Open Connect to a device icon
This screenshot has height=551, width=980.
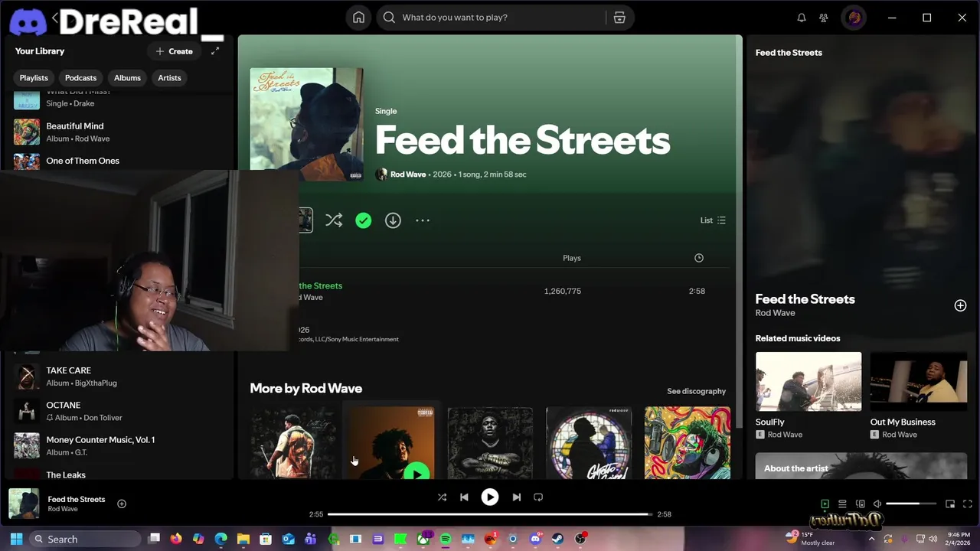tap(860, 504)
